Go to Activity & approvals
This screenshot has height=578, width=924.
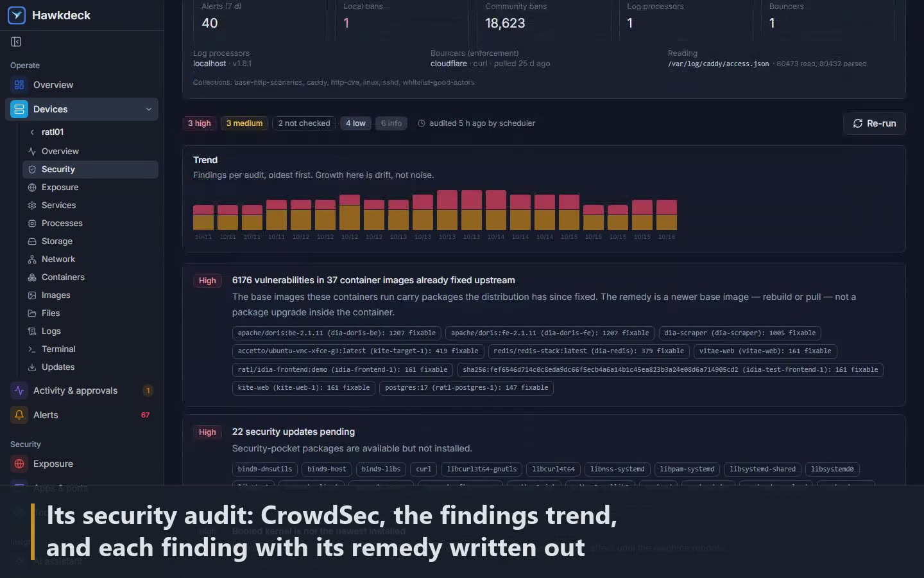(x=81, y=390)
